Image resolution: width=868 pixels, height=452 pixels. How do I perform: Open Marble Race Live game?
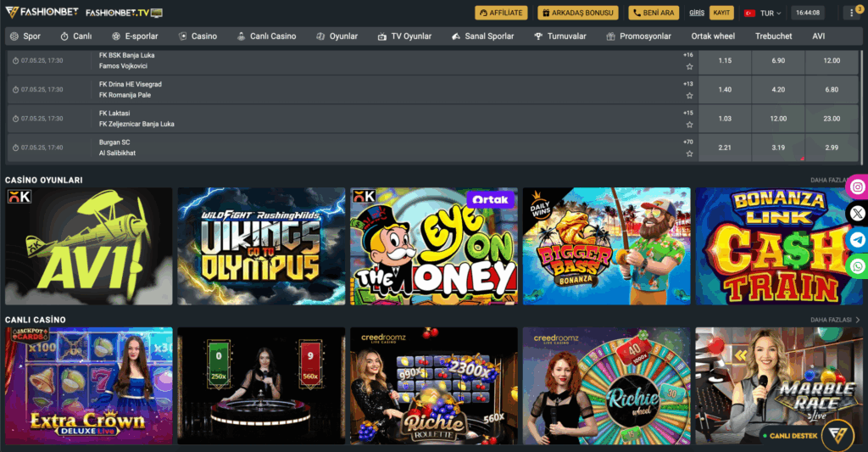[779, 386]
